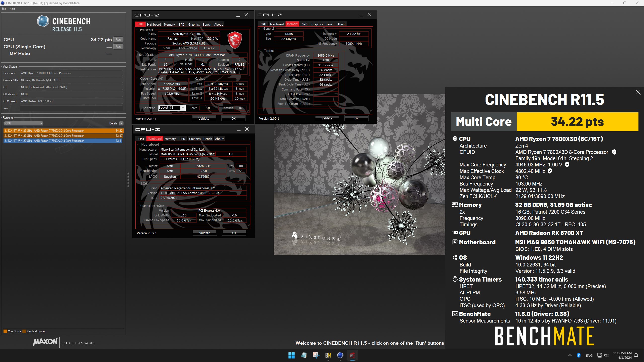The height and width of the screenshot is (362, 644).
Task: Click the DRAM Frequency value 3089.0 MHz
Action: [326, 56]
